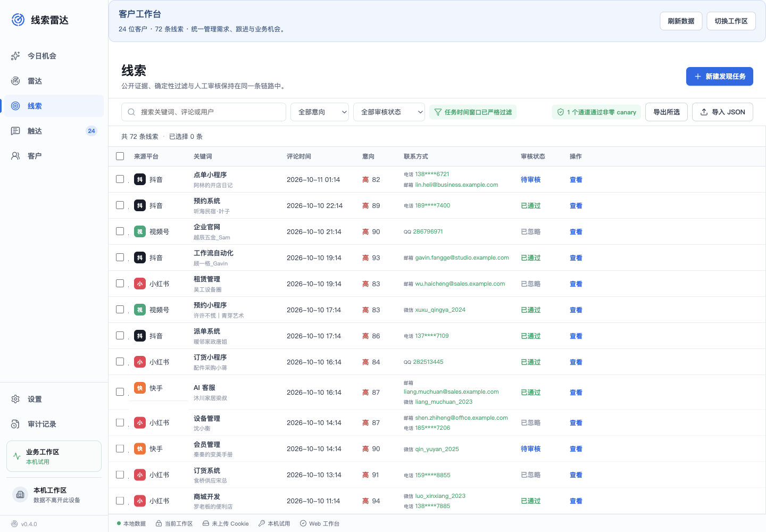
Task: Click the 已忽略 status for 设备管理
Action: [531, 423]
